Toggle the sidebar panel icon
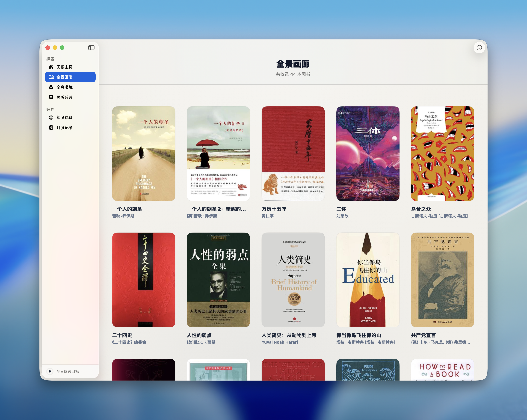527x420 pixels. pos(91,47)
